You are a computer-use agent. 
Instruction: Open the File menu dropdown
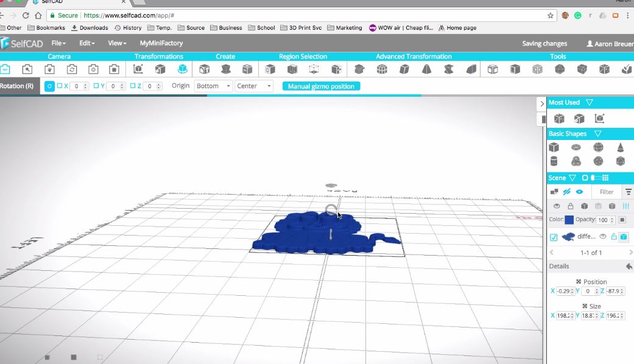(x=58, y=43)
